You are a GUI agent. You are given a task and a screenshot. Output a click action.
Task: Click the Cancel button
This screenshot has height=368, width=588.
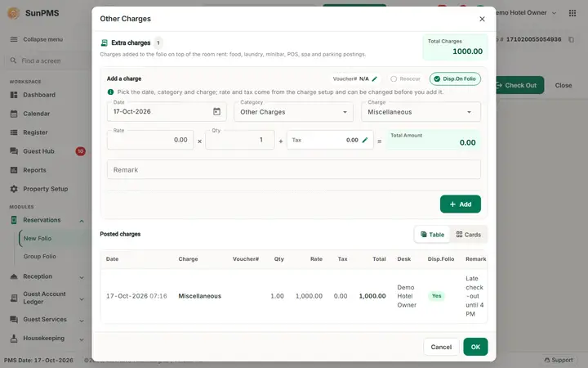[x=441, y=347]
